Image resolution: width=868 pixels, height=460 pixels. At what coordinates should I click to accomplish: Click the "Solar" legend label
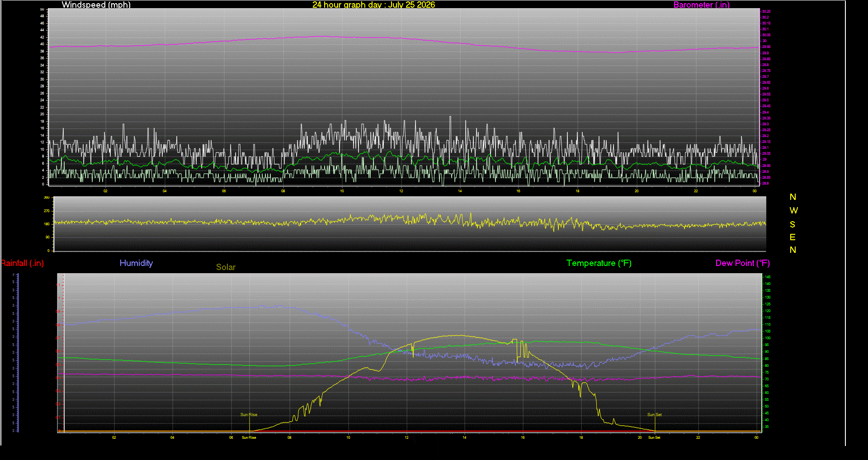coord(226,267)
